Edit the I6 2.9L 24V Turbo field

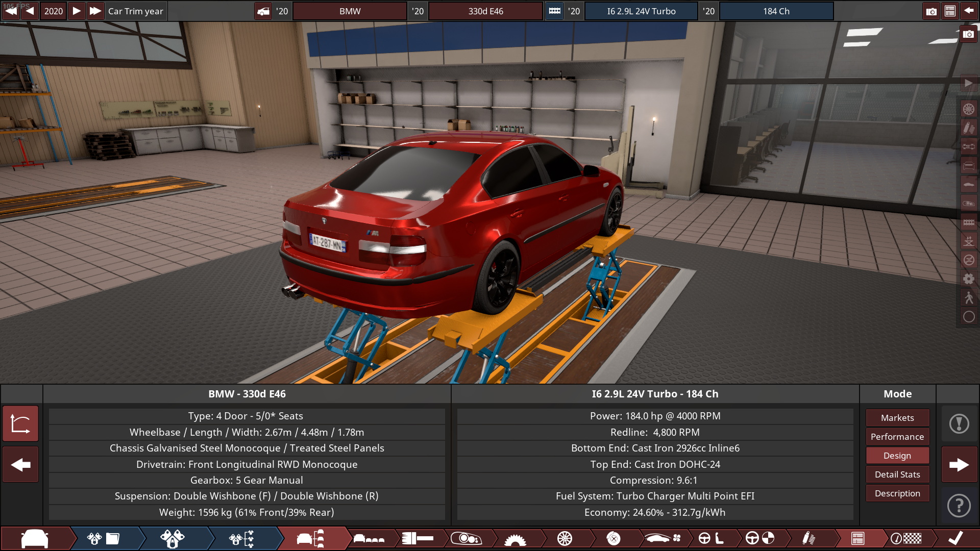[641, 11]
